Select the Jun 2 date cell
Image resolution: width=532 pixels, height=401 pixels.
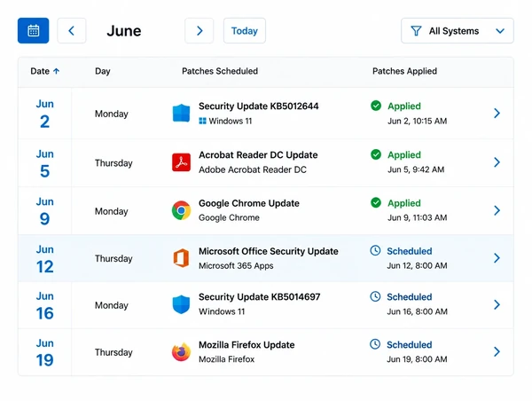coord(45,114)
